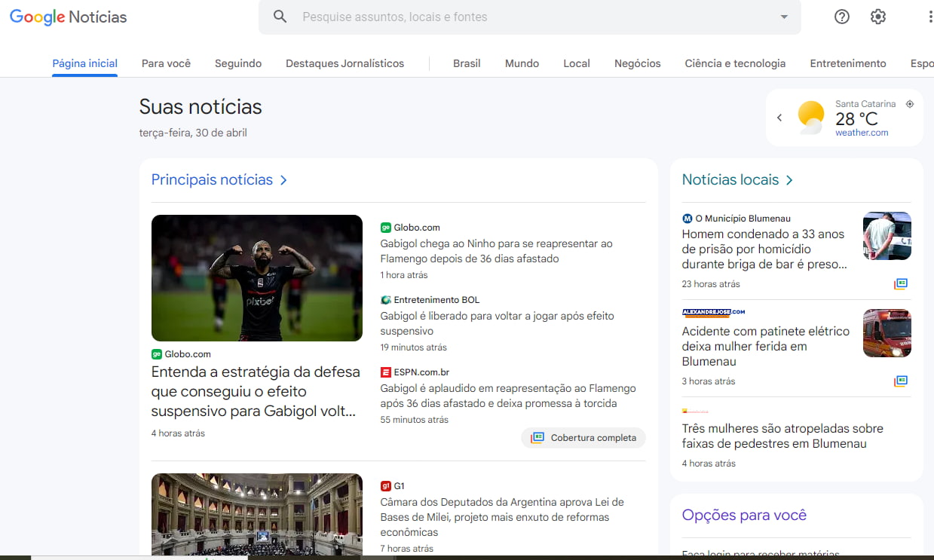The width and height of the screenshot is (934, 560).
Task: Switch to the Para você tab
Action: [166, 63]
